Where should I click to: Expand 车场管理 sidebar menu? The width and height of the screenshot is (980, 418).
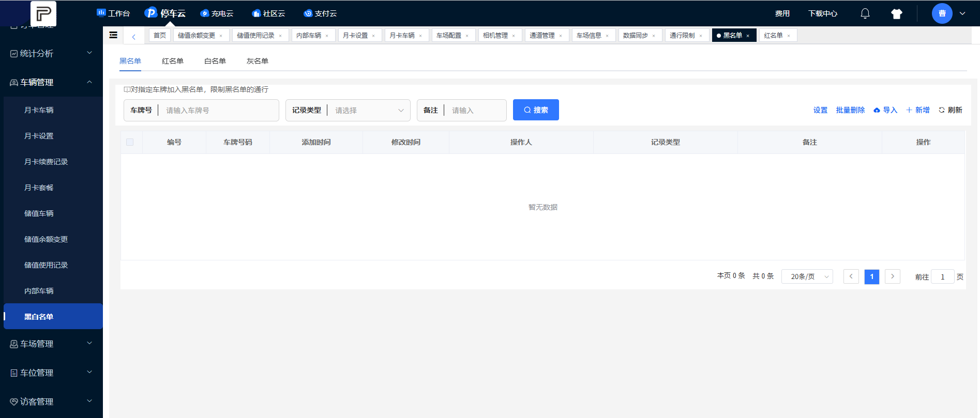[x=52, y=344]
